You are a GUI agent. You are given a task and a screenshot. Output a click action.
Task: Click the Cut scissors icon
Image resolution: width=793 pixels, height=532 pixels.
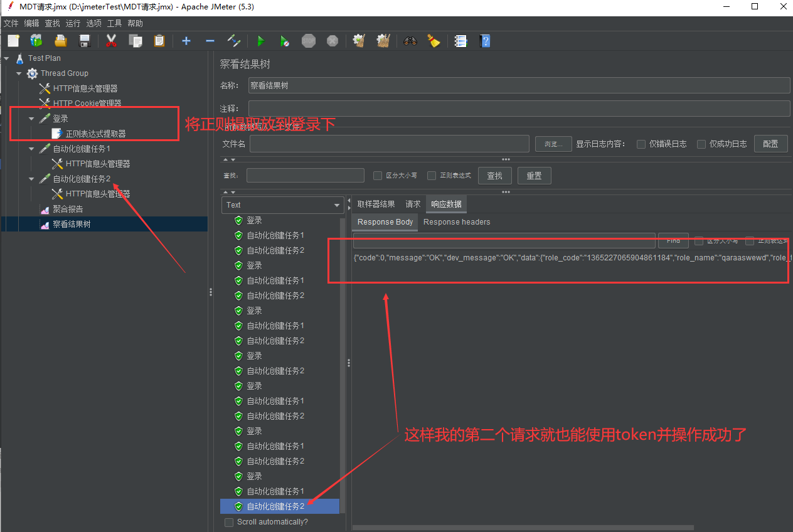tap(112, 41)
